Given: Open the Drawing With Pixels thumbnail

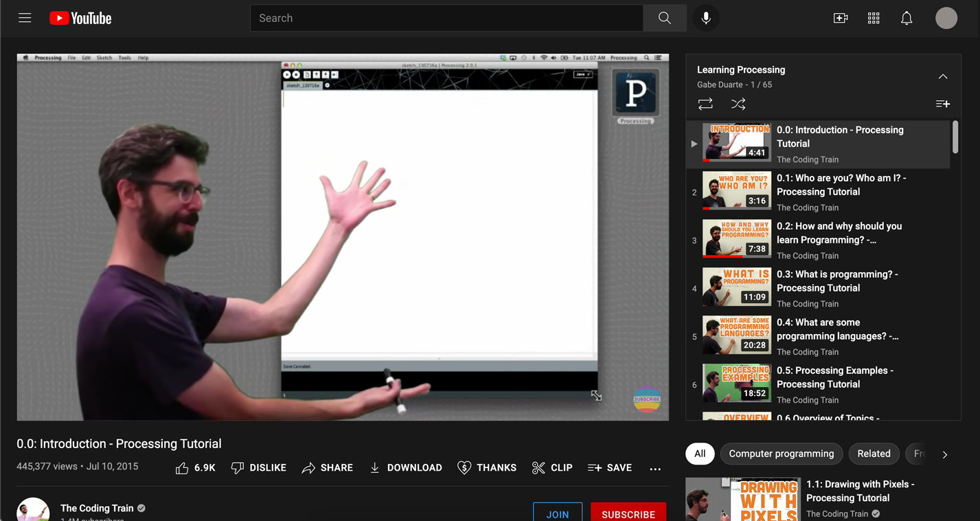Looking at the screenshot, I should 742,500.
